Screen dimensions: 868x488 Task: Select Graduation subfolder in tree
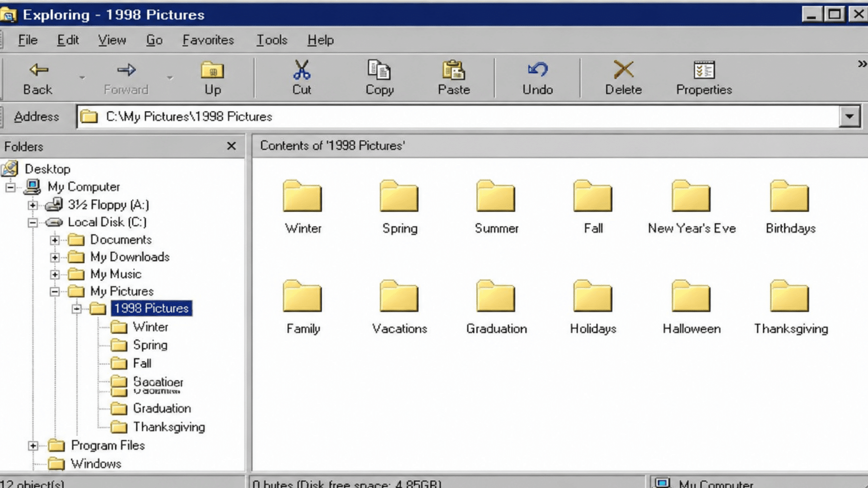[x=162, y=408]
